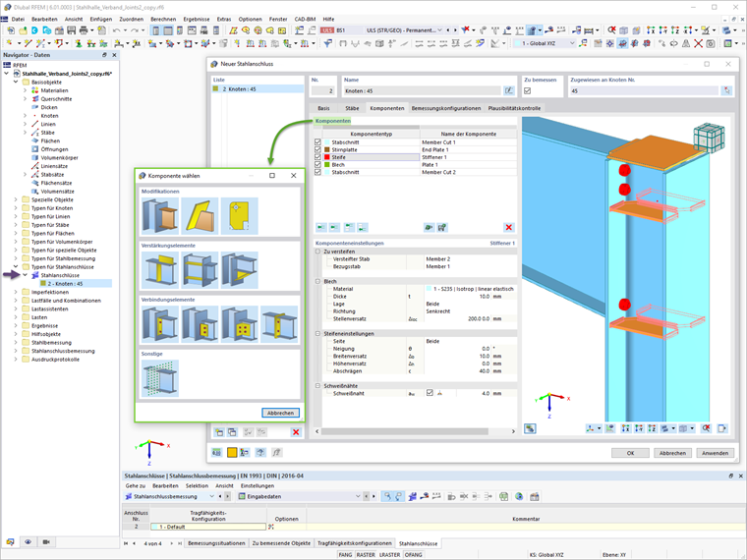Click the print toolbar icon
The height and width of the screenshot is (560, 747).
pos(84,30)
